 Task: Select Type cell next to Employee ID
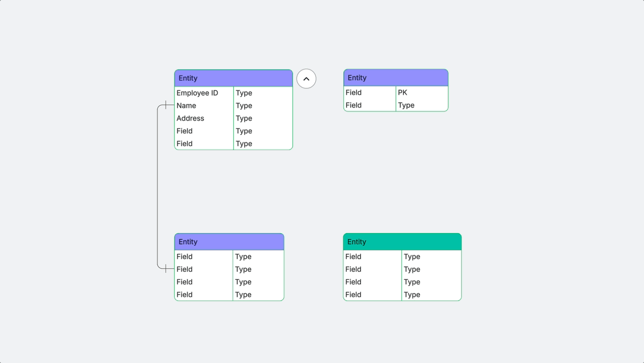pos(263,93)
